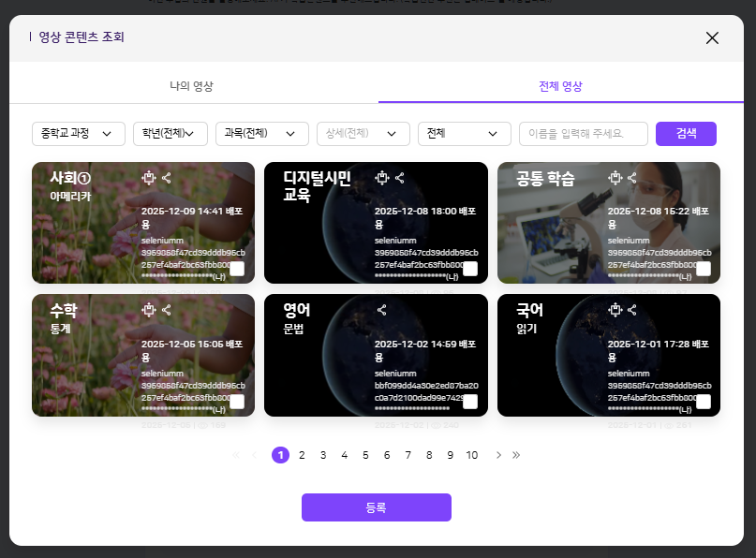
Task: Click the share icon on the 사회① card
Action: pyautogui.click(x=167, y=177)
